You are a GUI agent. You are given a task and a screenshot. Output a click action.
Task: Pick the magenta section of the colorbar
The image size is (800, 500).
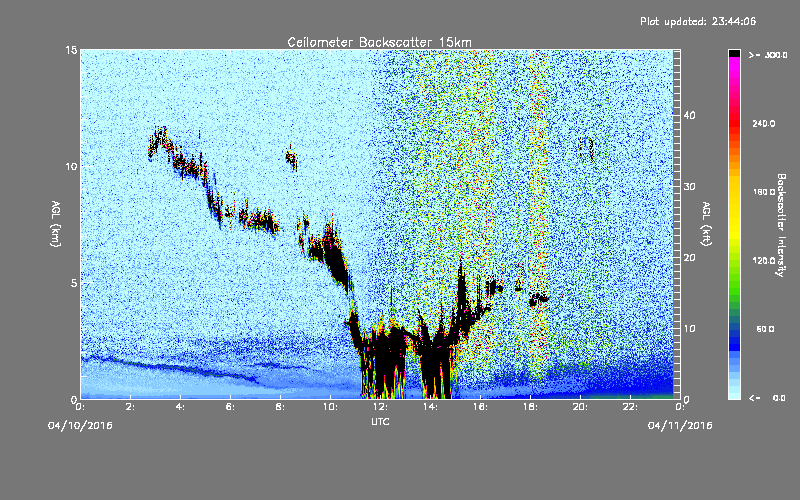tap(734, 69)
